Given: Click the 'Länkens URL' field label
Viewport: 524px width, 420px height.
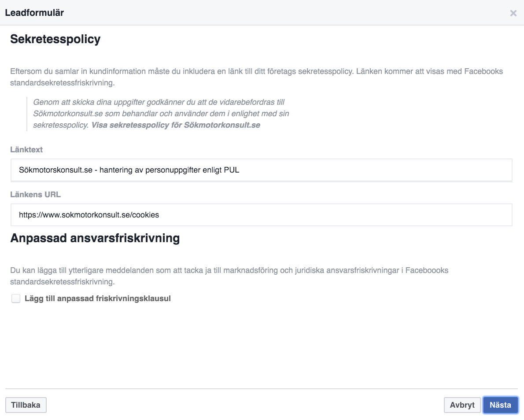Looking at the screenshot, I should [x=35, y=195].
